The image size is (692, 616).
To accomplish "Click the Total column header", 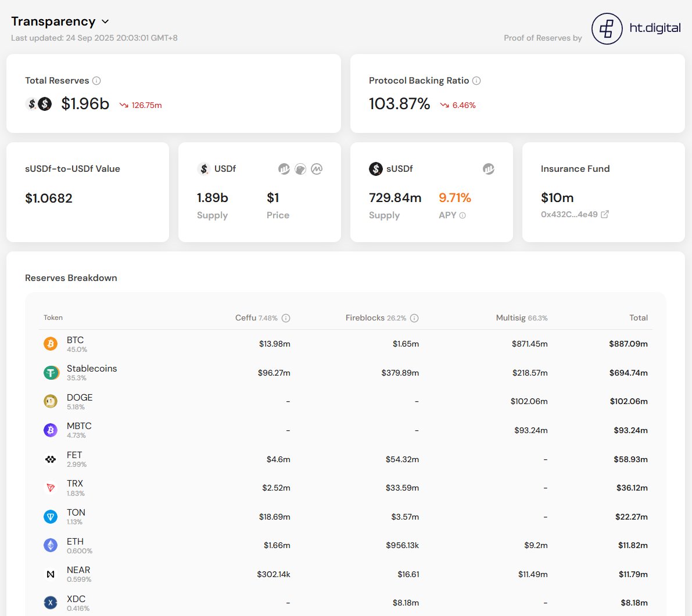I will (x=638, y=318).
